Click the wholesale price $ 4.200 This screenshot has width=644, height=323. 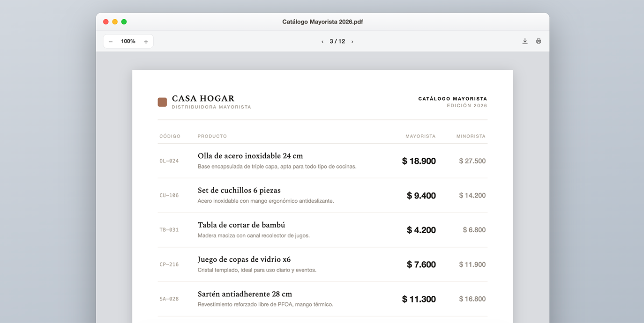click(x=421, y=230)
